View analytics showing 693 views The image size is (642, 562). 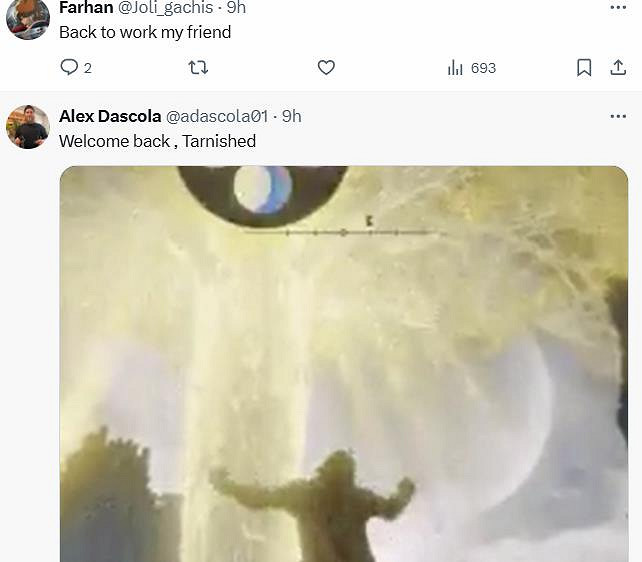[472, 68]
